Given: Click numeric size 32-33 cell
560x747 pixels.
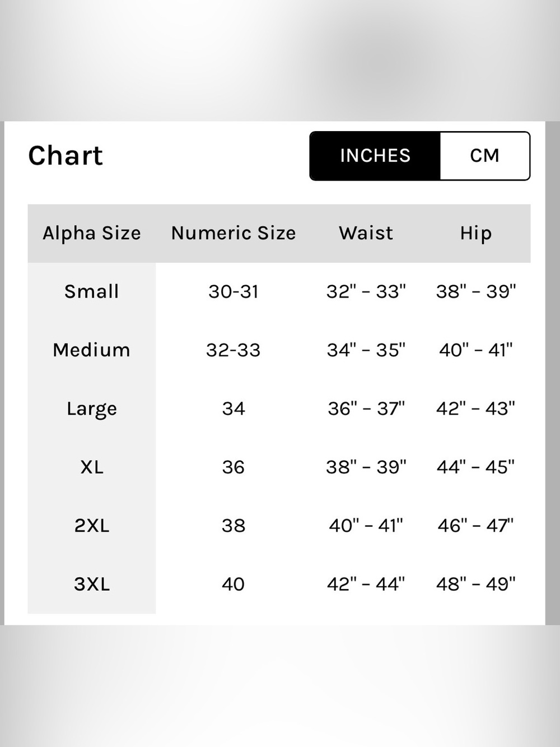Looking at the screenshot, I should (234, 350).
